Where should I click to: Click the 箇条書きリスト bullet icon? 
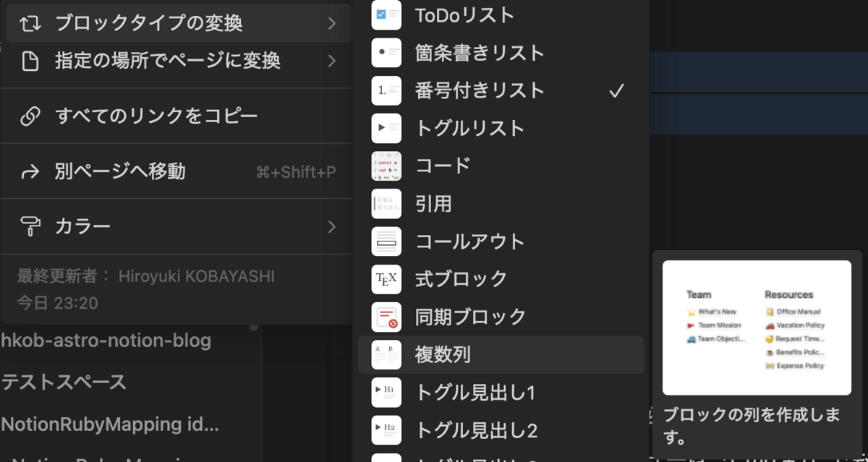pyautogui.click(x=386, y=53)
